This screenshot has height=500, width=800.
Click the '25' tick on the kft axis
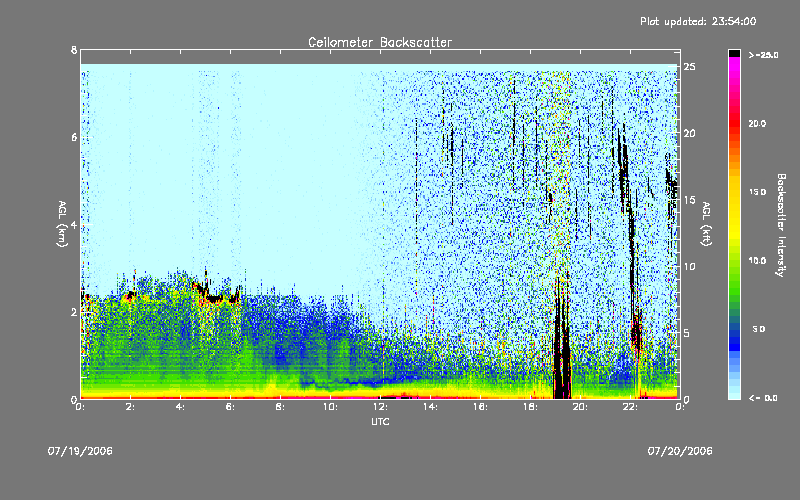(690, 67)
